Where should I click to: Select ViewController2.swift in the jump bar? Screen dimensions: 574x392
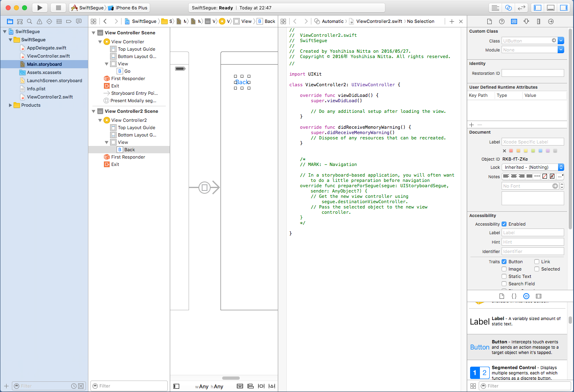tap(378, 21)
